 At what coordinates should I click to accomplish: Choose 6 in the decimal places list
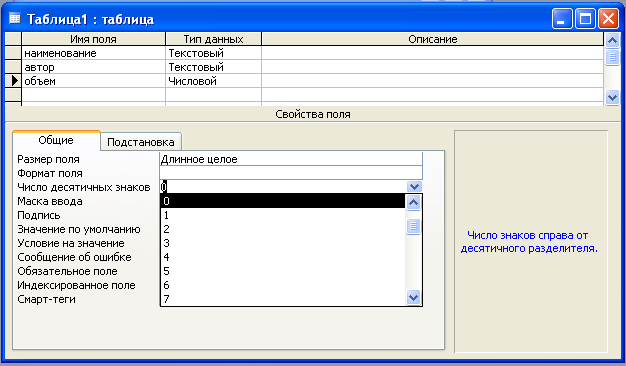[x=283, y=285]
